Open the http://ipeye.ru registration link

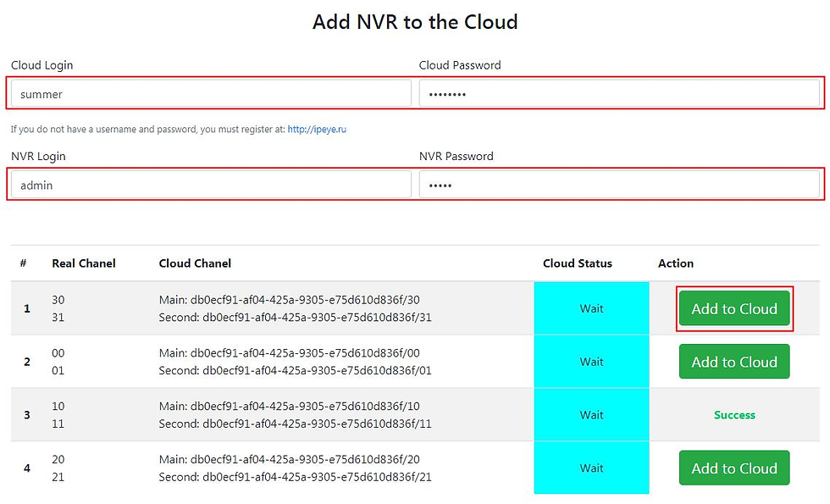point(317,129)
